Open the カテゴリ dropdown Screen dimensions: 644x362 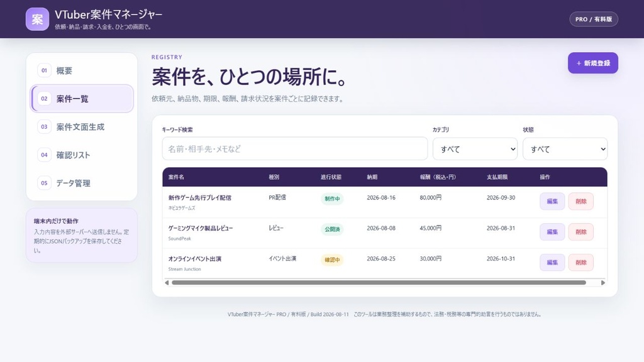(x=475, y=149)
